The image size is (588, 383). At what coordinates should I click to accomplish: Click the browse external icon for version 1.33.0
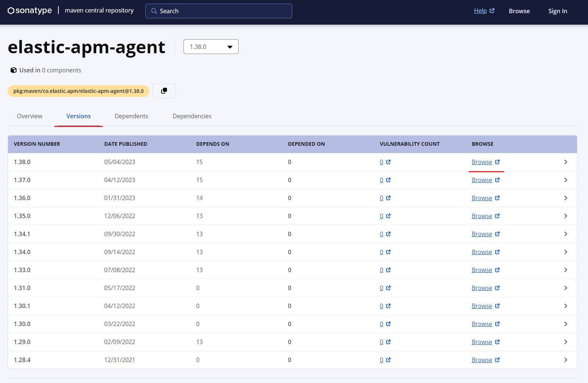[497, 270]
